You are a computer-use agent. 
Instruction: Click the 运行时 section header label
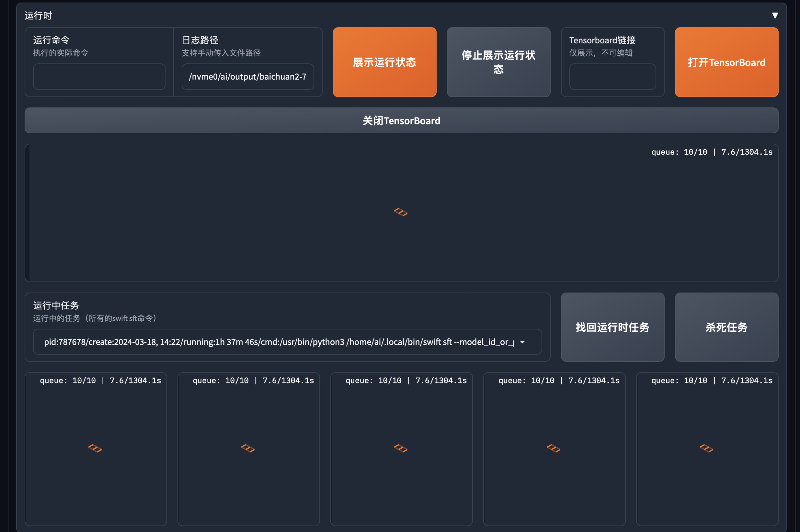coord(38,16)
